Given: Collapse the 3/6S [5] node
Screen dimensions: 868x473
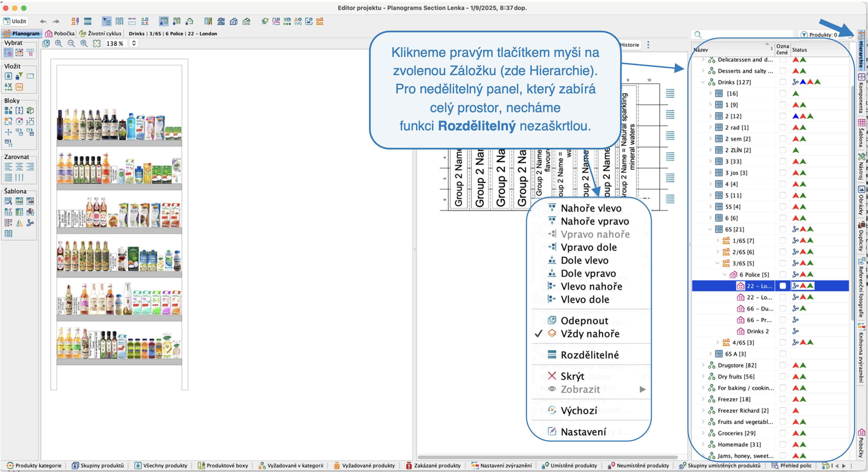Looking at the screenshot, I should [x=718, y=264].
